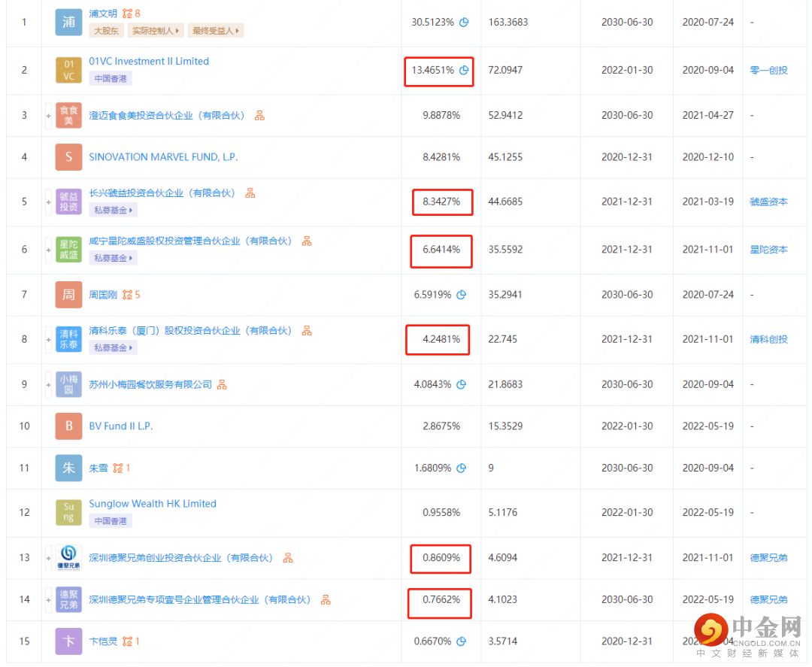
Task: Expand row 3 澄迈食食美 shareholder details
Action: tap(48, 116)
